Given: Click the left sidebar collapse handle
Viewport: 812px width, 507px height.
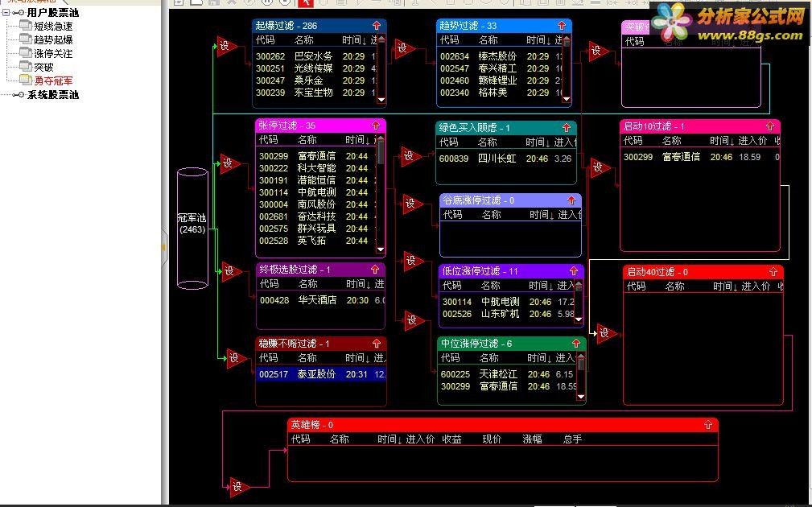Looking at the screenshot, I should (164, 248).
